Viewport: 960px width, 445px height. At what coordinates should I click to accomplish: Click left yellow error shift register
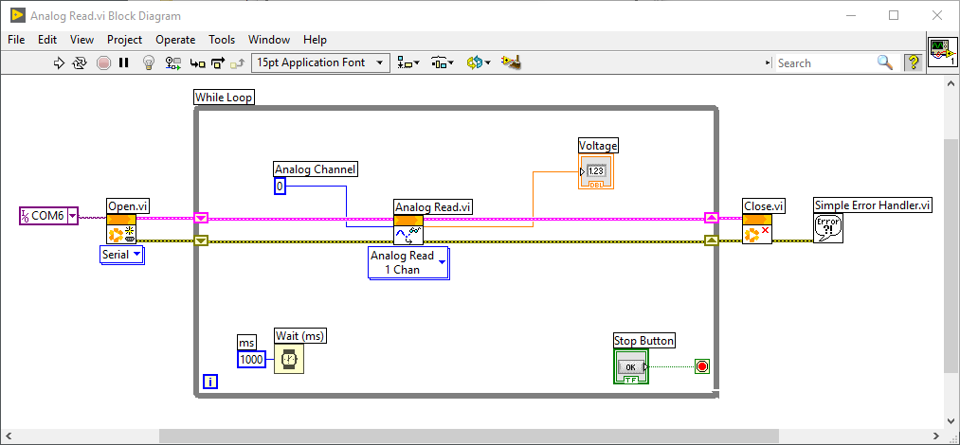[201, 241]
